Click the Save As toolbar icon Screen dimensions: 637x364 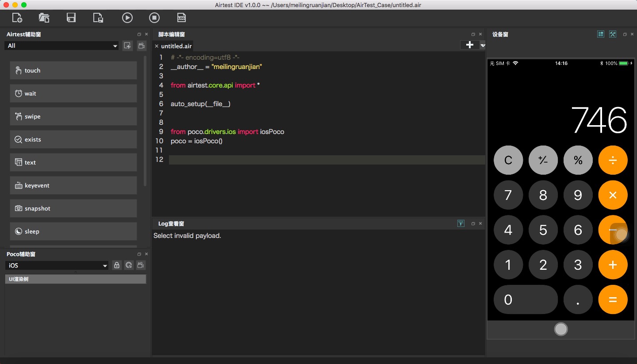click(98, 18)
